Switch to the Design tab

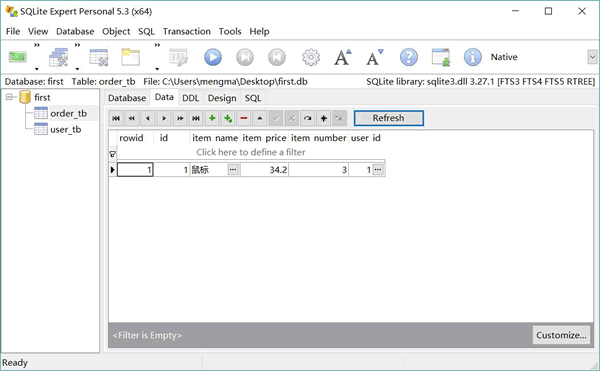[222, 98]
